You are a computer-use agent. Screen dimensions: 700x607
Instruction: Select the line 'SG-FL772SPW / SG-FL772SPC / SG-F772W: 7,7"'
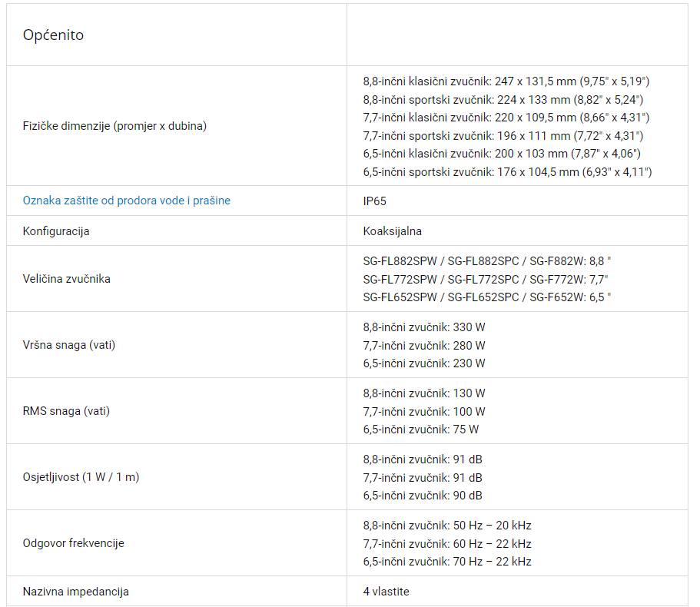(x=486, y=280)
